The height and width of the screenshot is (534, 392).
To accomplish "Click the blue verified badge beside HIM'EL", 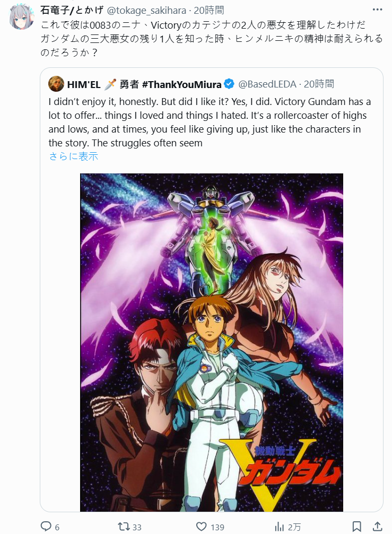I will click(229, 84).
